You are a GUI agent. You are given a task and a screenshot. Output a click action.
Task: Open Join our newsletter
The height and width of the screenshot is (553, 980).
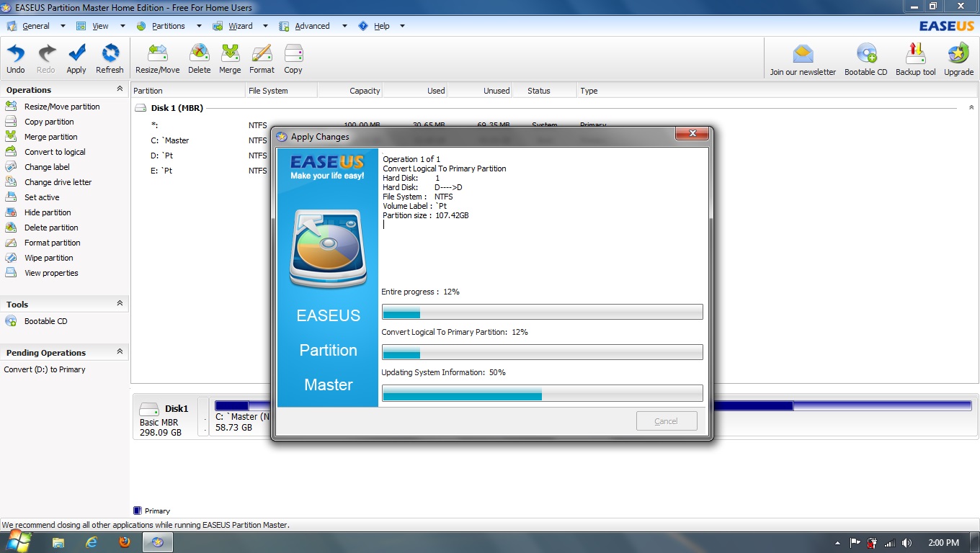803,59
